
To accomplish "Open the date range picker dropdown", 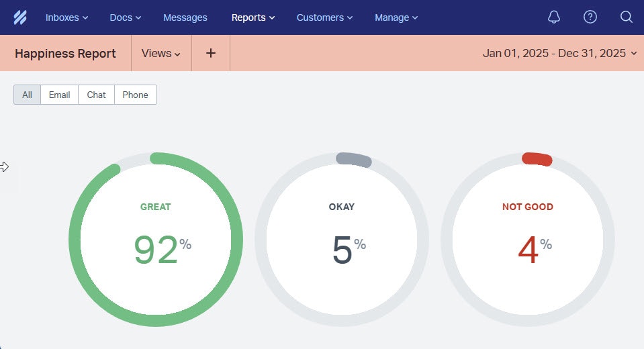I will (559, 53).
